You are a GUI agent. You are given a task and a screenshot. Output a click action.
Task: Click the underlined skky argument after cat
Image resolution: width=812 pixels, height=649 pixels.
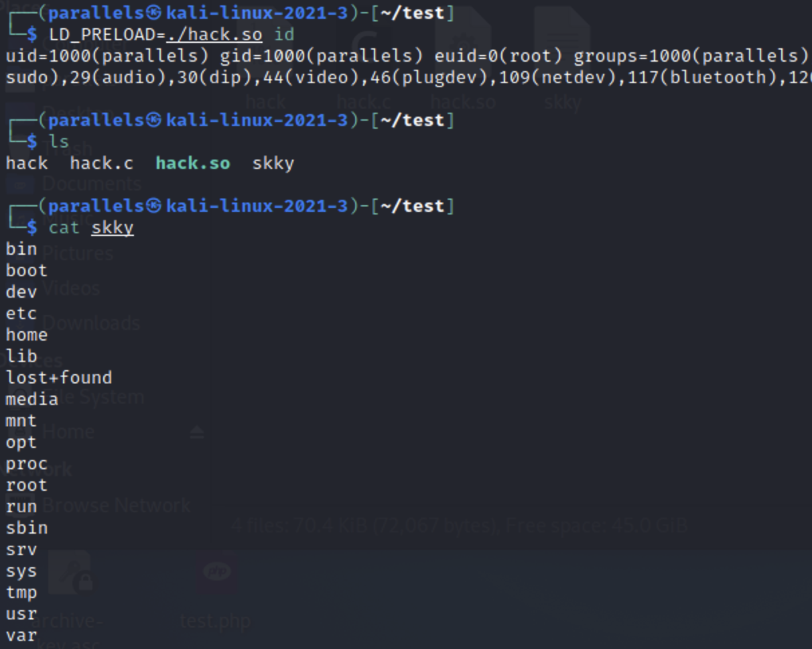click(113, 228)
